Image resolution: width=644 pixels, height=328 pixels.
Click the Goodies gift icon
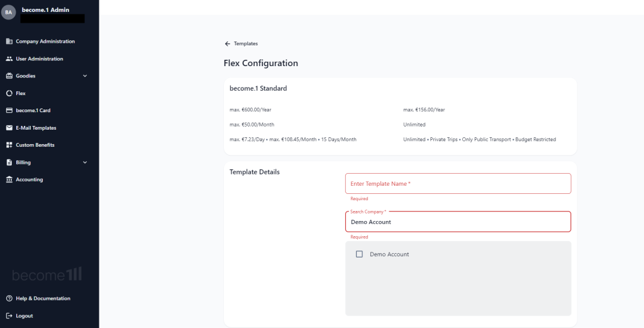coord(9,76)
